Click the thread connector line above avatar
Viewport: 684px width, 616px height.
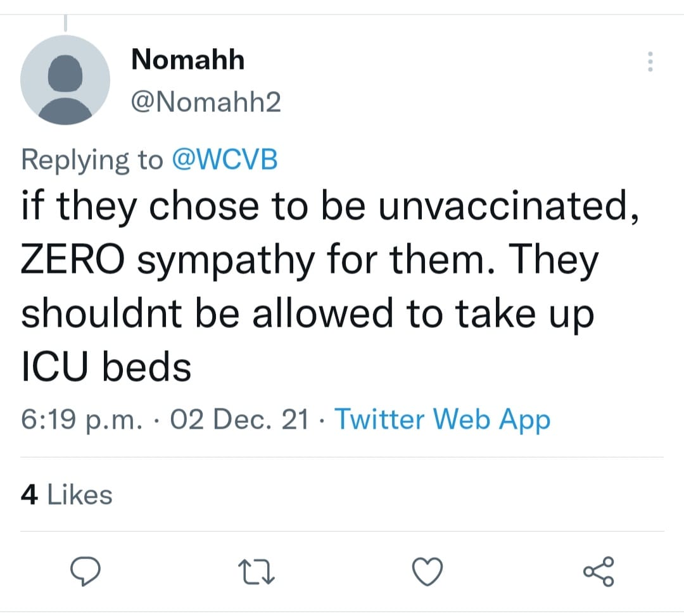coord(65,23)
